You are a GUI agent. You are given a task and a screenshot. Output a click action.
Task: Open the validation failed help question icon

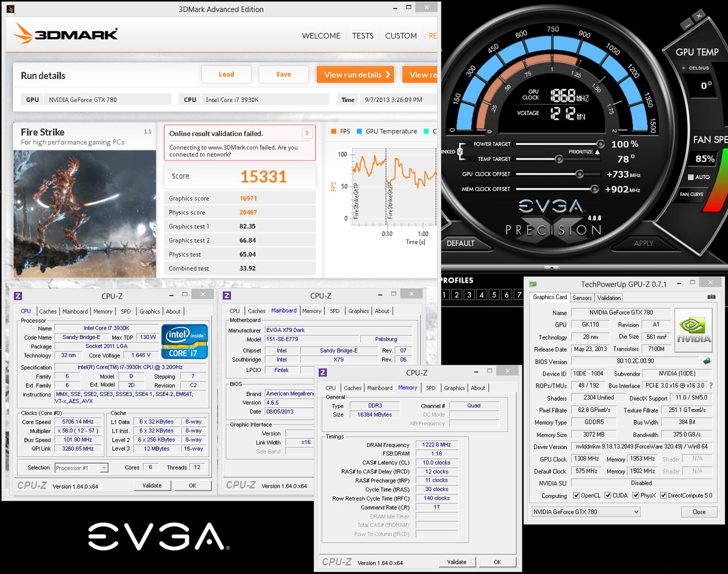pyautogui.click(x=307, y=133)
